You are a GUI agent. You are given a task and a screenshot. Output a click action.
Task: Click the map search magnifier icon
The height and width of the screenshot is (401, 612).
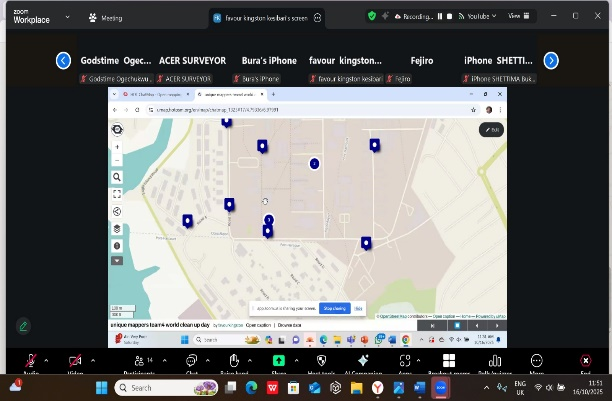tap(118, 177)
